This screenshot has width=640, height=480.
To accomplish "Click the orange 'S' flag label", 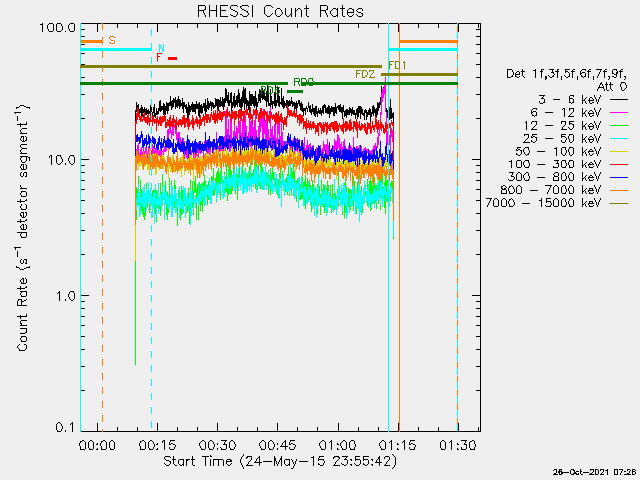I will point(112,40).
